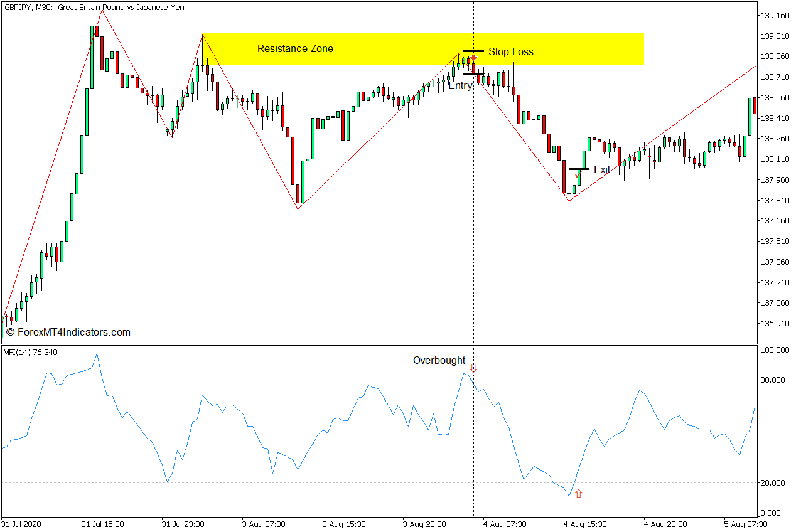Click the MFI(14) 76.340 indicator label
This screenshot has height=532, width=801.
click(30, 353)
